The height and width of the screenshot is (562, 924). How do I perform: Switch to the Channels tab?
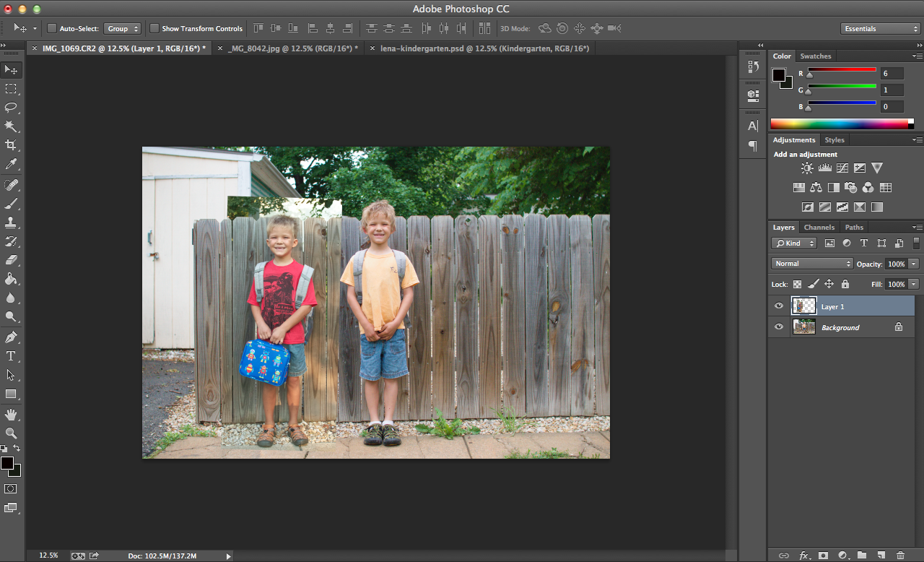click(819, 228)
